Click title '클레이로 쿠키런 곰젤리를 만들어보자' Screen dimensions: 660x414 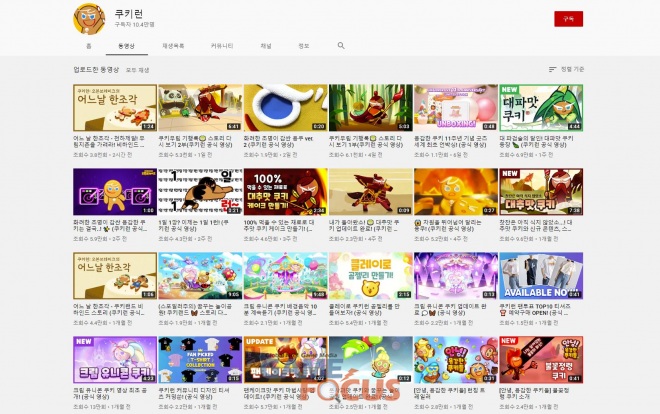point(365,310)
